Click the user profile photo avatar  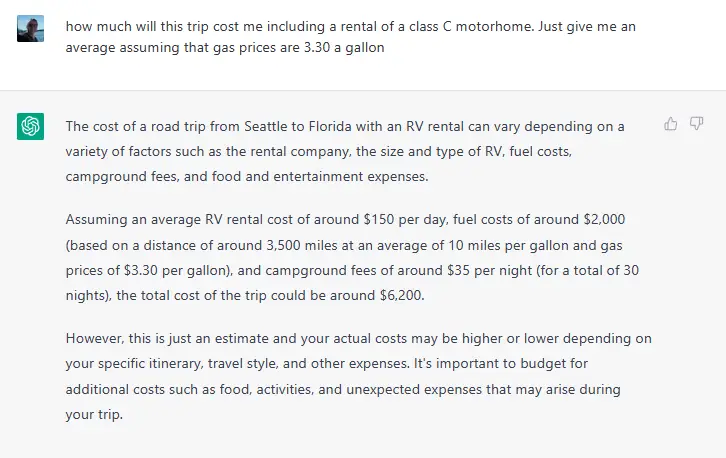pos(31,28)
